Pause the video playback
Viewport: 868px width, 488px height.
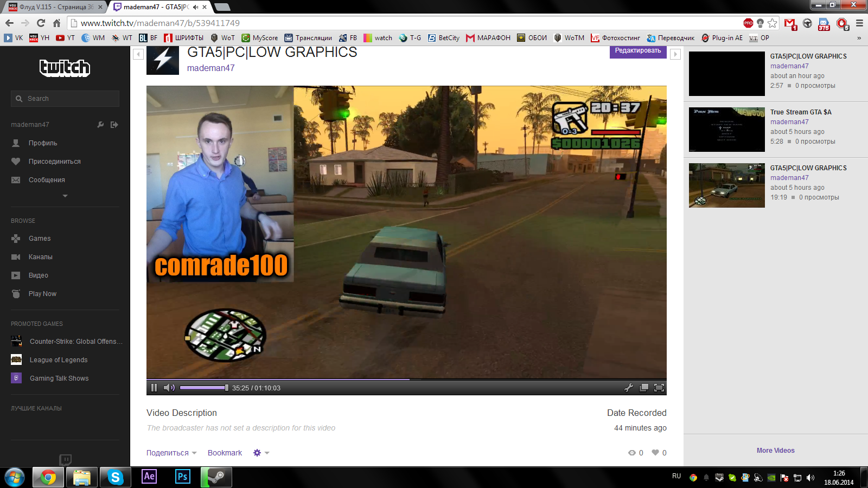point(154,388)
